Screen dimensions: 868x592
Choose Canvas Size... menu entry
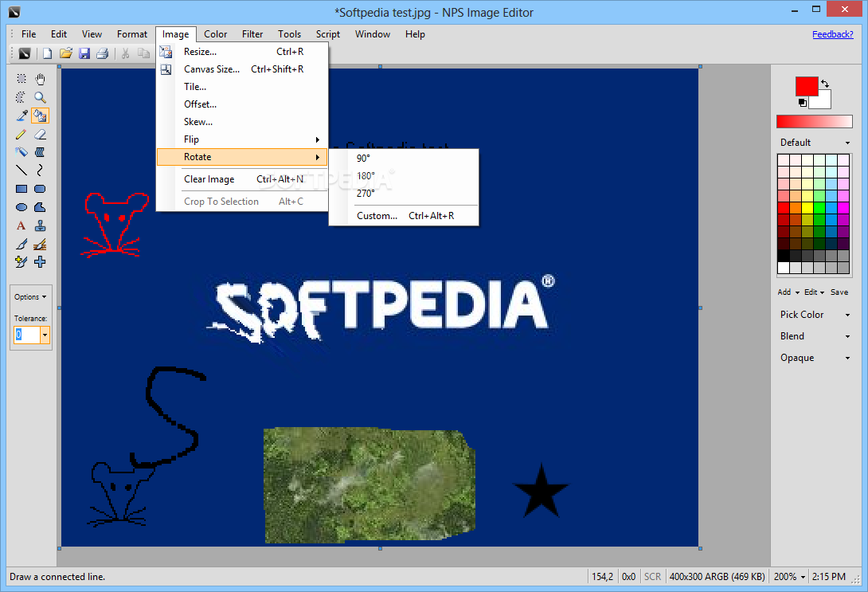(x=242, y=69)
